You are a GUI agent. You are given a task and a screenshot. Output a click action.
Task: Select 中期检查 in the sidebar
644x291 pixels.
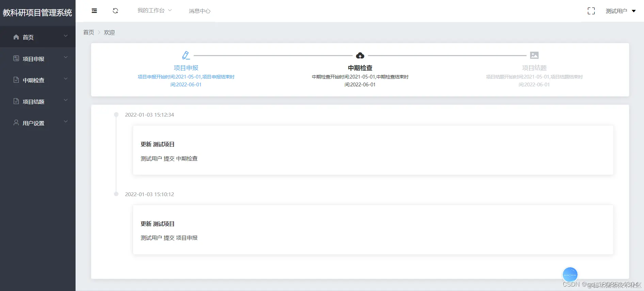[38, 80]
